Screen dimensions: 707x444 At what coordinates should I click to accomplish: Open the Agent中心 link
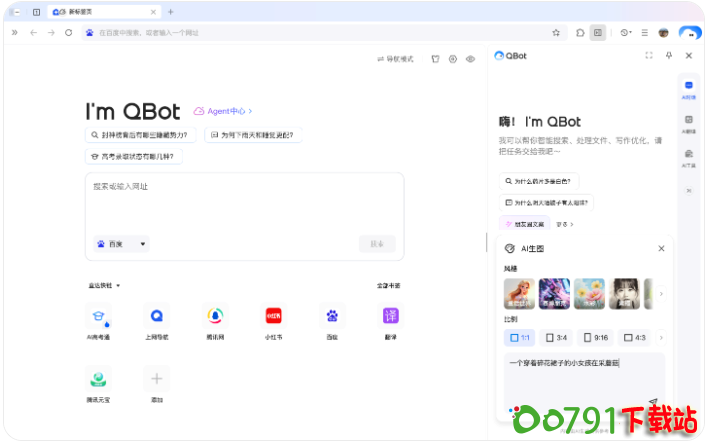coord(223,111)
